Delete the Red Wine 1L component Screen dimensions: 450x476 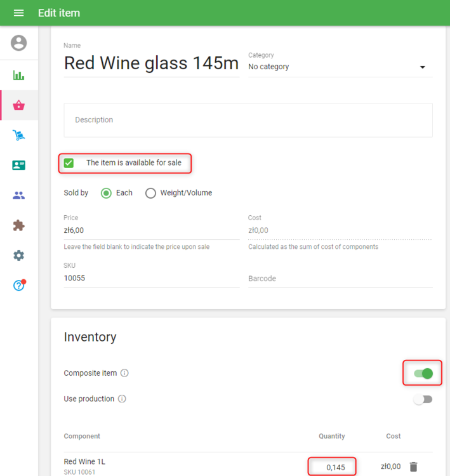[414, 466]
